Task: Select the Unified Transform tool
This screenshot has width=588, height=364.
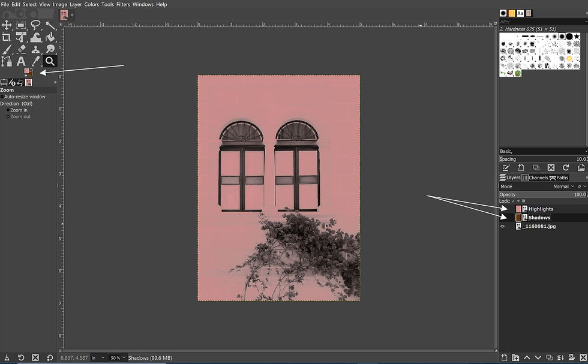Action: point(20,38)
